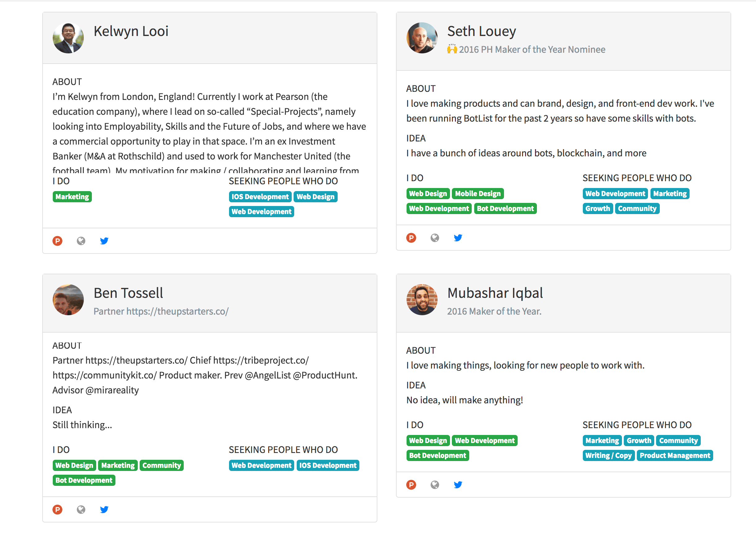Open Seth Louey's Product Hunt icon
The width and height of the screenshot is (756, 533).
pos(411,238)
